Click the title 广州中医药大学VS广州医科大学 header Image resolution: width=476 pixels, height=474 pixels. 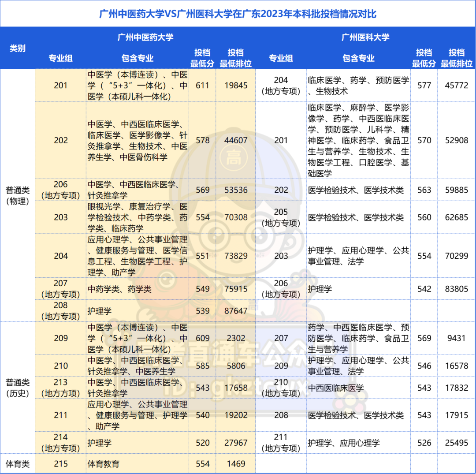pyautogui.click(x=238, y=14)
